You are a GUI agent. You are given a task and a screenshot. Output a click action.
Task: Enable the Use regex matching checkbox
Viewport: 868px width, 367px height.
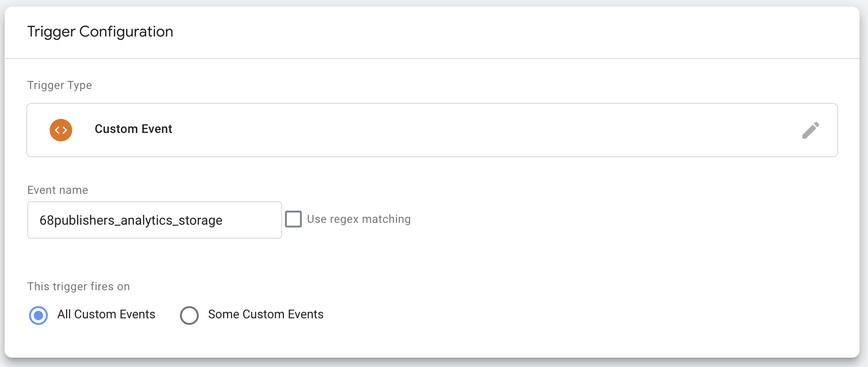click(x=293, y=219)
